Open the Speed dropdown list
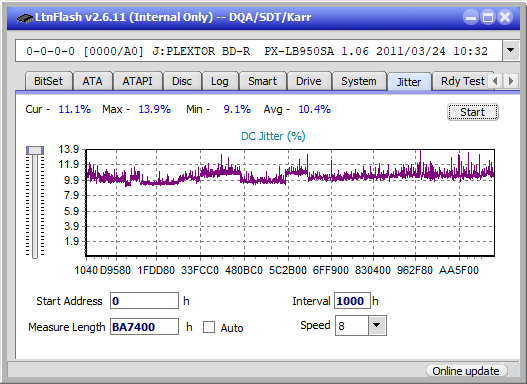 [x=377, y=325]
